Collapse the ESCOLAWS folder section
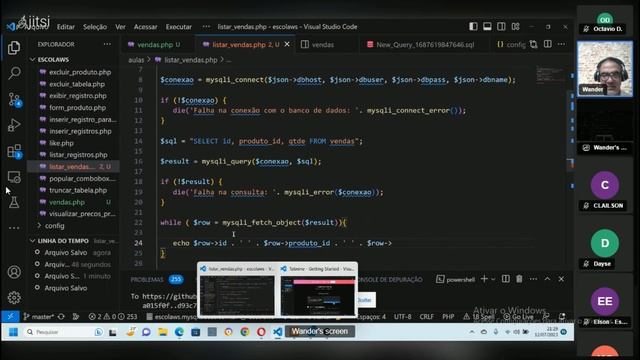The height and width of the screenshot is (360, 640). (x=53, y=60)
